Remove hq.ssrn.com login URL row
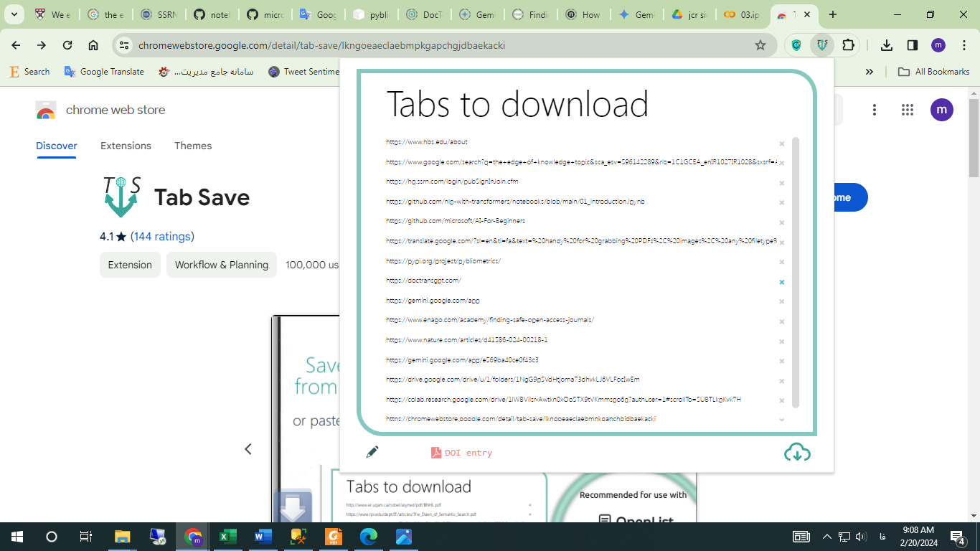 point(782,183)
